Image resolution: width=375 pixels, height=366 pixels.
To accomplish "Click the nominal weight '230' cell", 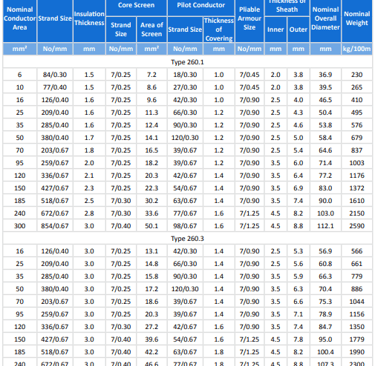I will point(357,75).
